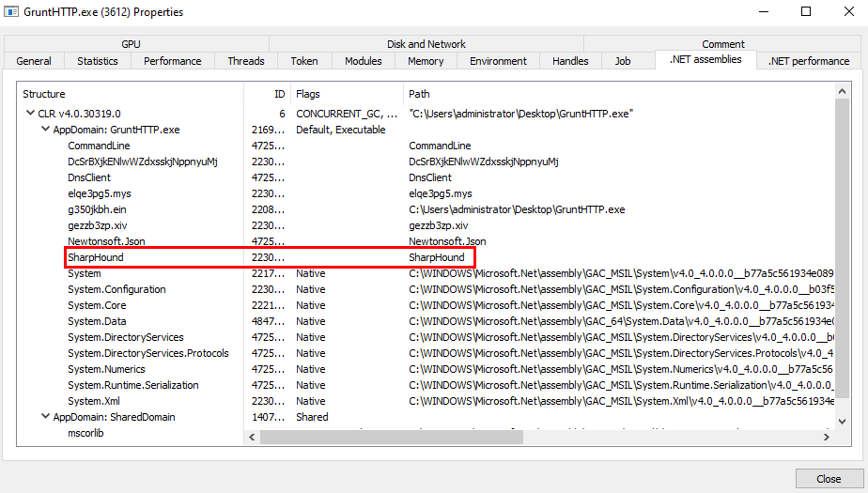
Task: Open the Modules tab
Action: [x=364, y=61]
